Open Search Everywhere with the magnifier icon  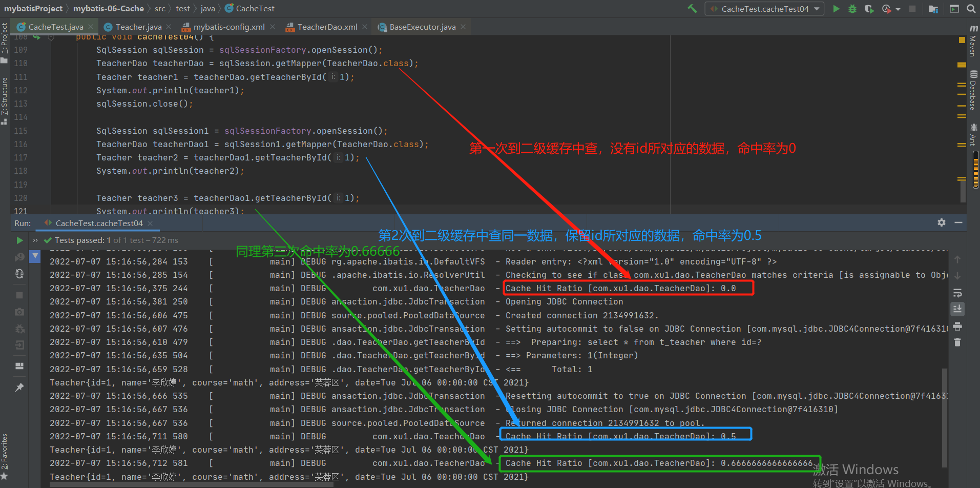(971, 9)
